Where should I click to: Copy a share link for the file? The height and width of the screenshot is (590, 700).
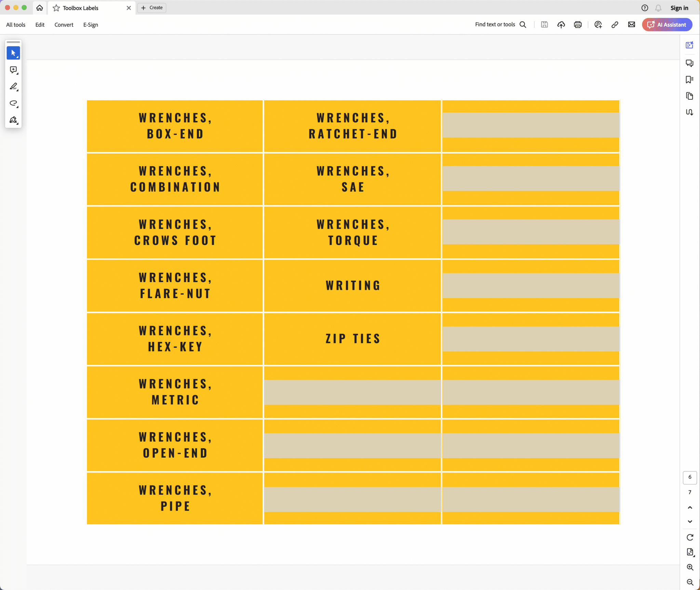point(615,25)
